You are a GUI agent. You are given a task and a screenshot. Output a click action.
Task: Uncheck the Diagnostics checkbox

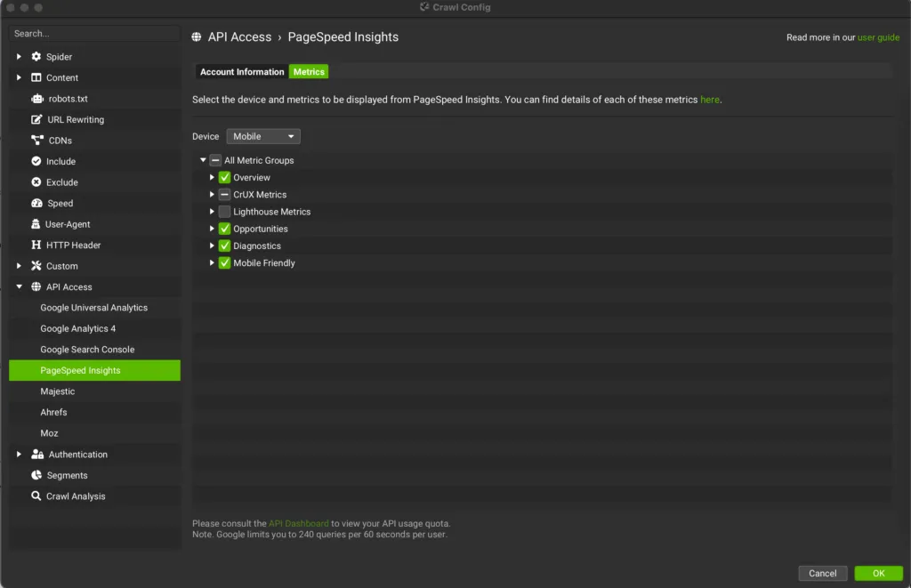tap(224, 246)
